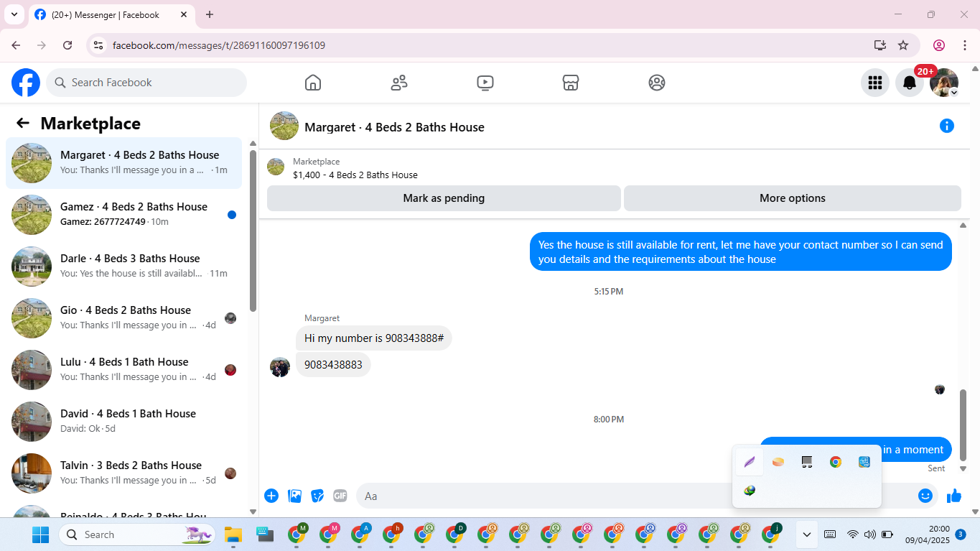
Task: Open the Groups icon in top navigation
Action: (657, 83)
